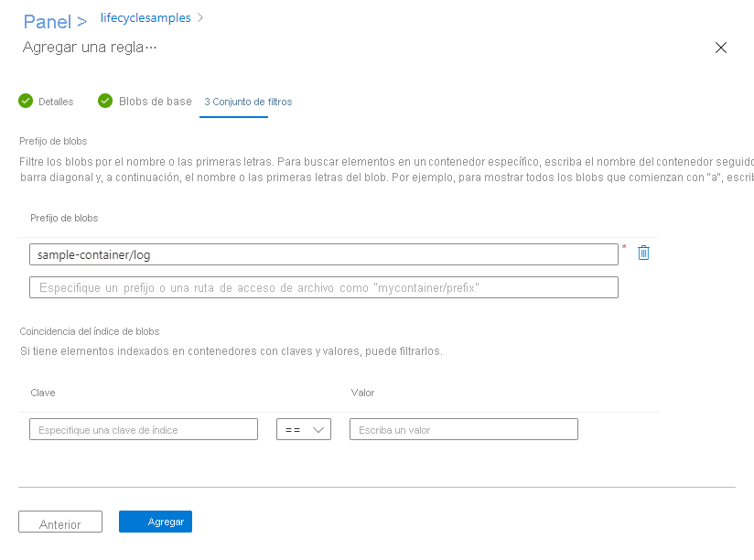Expand the chevron inside the == selector
The image size is (754, 560).
coord(316,428)
